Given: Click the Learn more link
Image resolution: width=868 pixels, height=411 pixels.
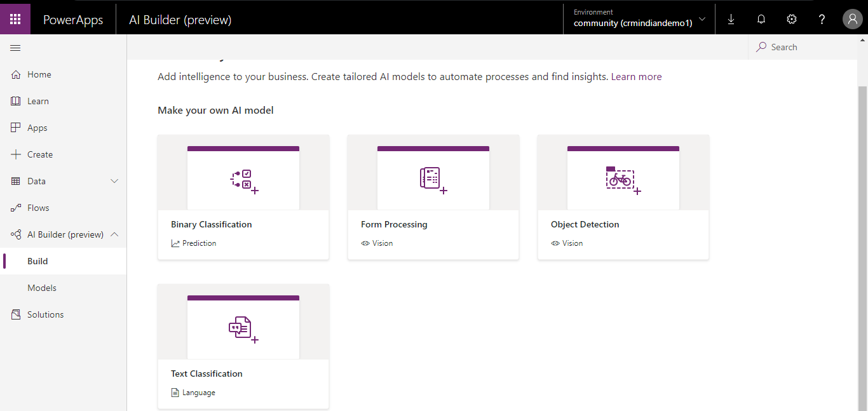Looking at the screenshot, I should click(x=636, y=77).
